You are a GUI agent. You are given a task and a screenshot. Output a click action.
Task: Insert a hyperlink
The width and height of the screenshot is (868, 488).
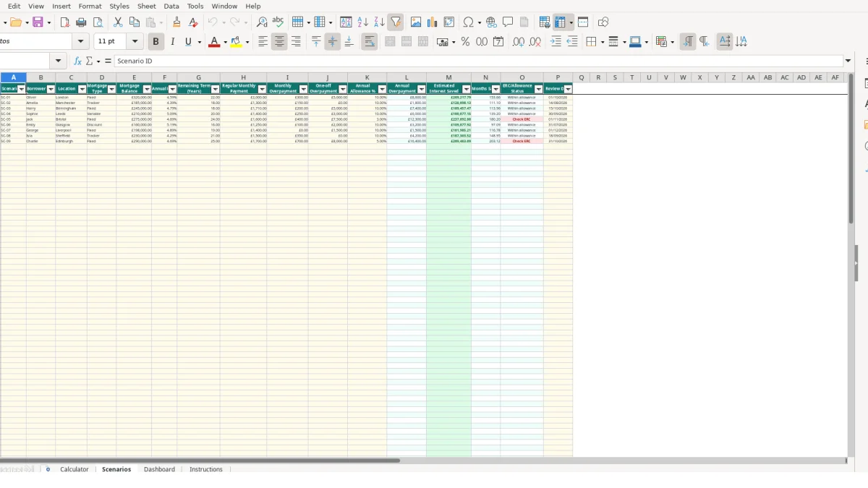[x=491, y=22]
